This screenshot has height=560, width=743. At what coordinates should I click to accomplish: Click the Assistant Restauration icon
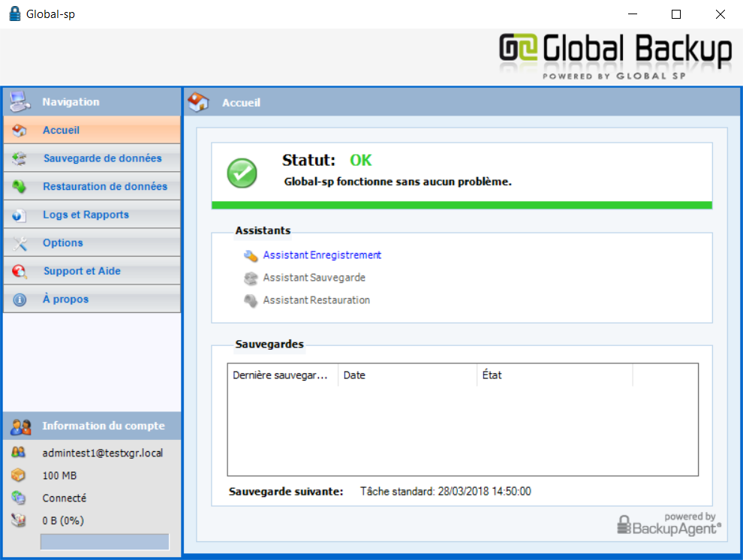coord(251,301)
